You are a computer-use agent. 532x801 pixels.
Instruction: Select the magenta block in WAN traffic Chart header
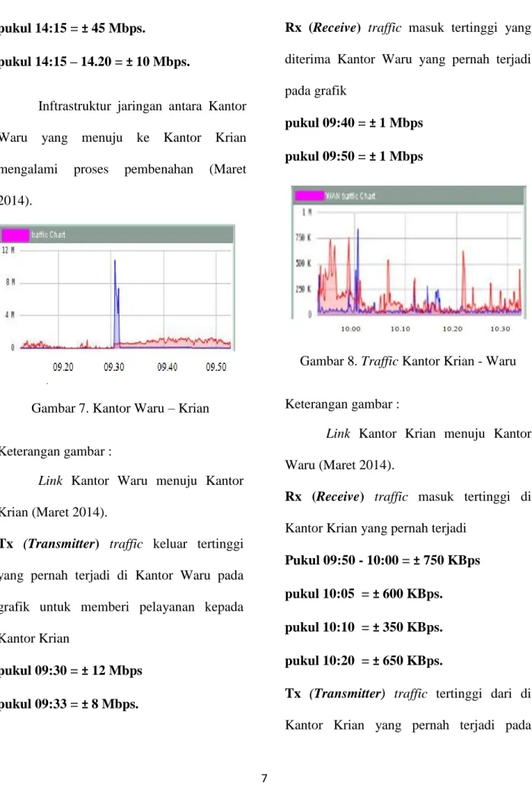click(x=309, y=196)
